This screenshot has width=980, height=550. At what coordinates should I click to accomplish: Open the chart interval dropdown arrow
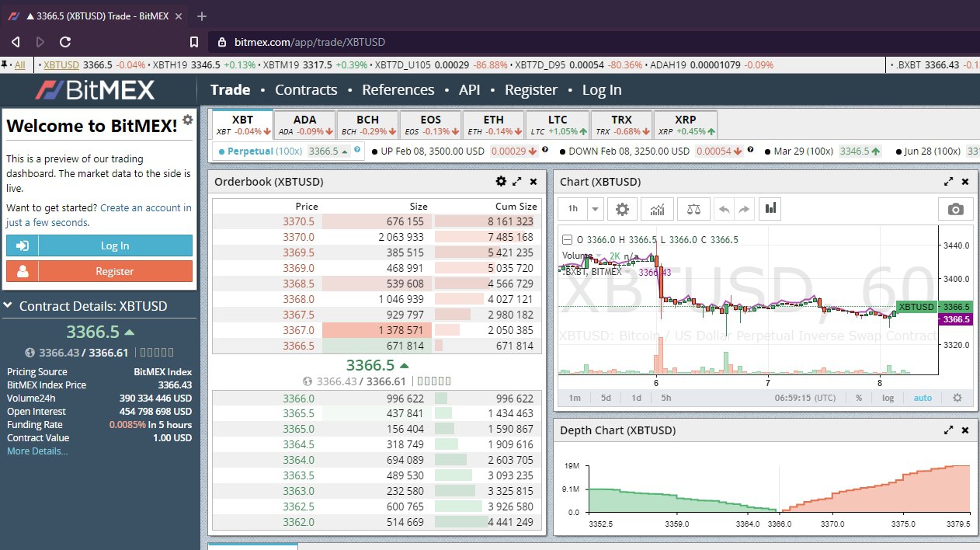[x=595, y=209]
